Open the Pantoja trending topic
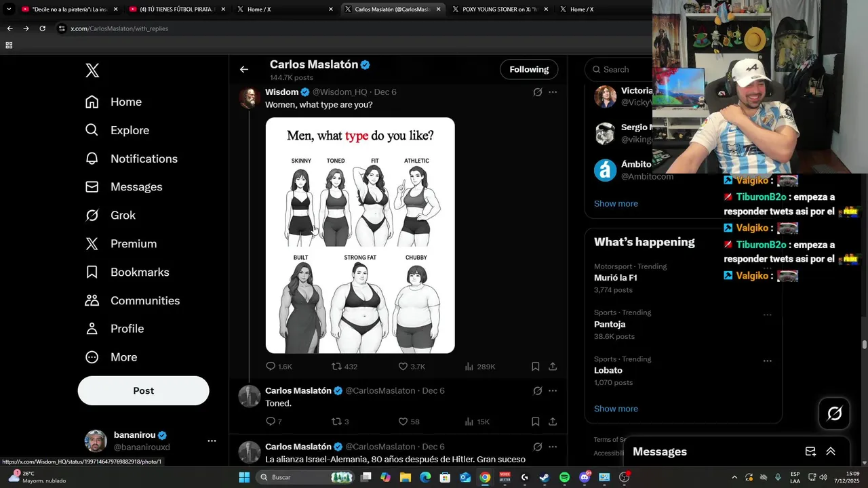Screen dimensions: 868x488 pos(610,324)
